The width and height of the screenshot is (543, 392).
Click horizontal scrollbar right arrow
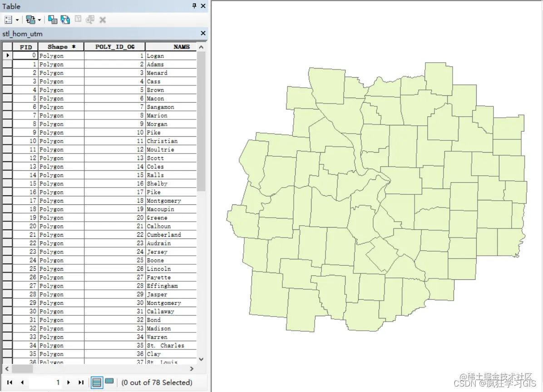(192, 369)
